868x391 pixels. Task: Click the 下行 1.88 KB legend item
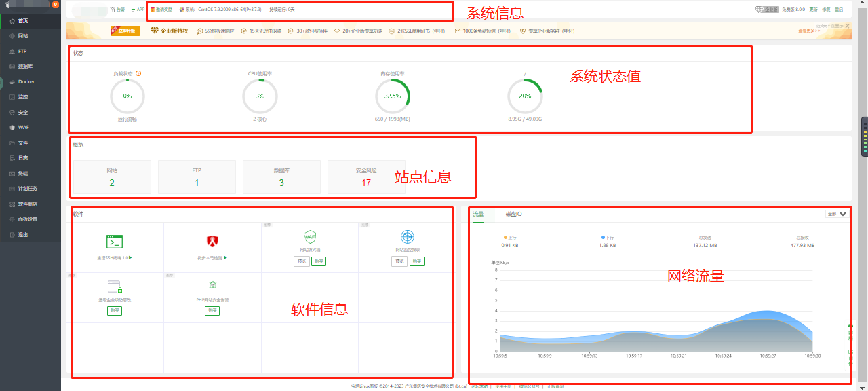click(608, 242)
